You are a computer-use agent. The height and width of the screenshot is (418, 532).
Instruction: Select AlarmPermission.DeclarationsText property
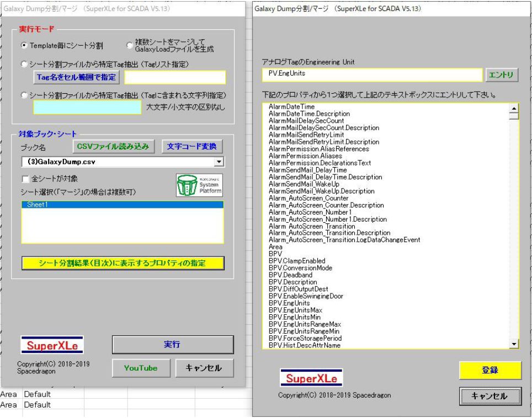tap(320, 163)
